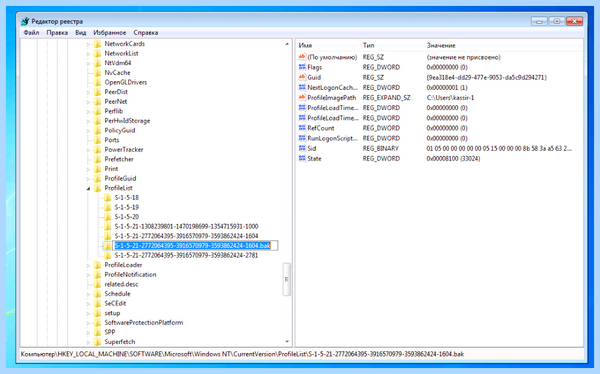This screenshot has height=374, width=600.
Task: Click the ProfileList folder icon
Action: click(x=98, y=188)
